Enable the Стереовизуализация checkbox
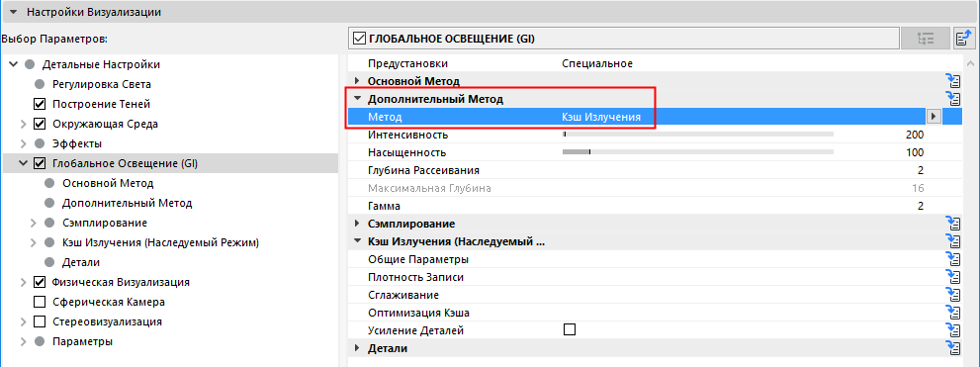 tap(40, 321)
